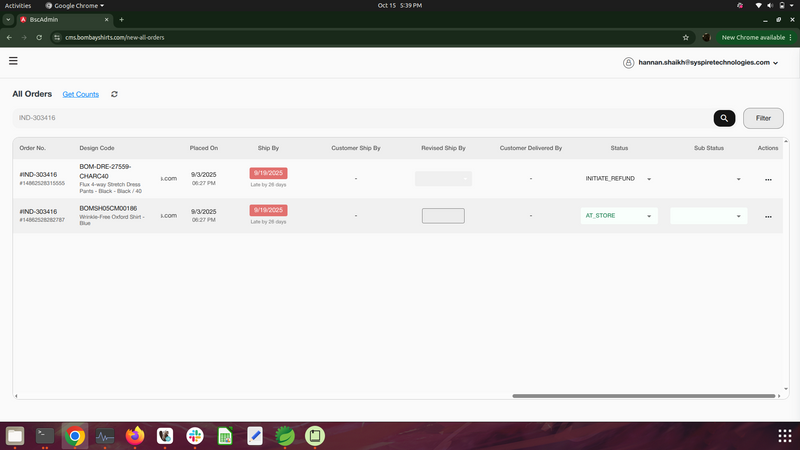800x450 pixels.
Task: Open actions menu for INITIATE_REFUND order row
Action: coord(768,180)
